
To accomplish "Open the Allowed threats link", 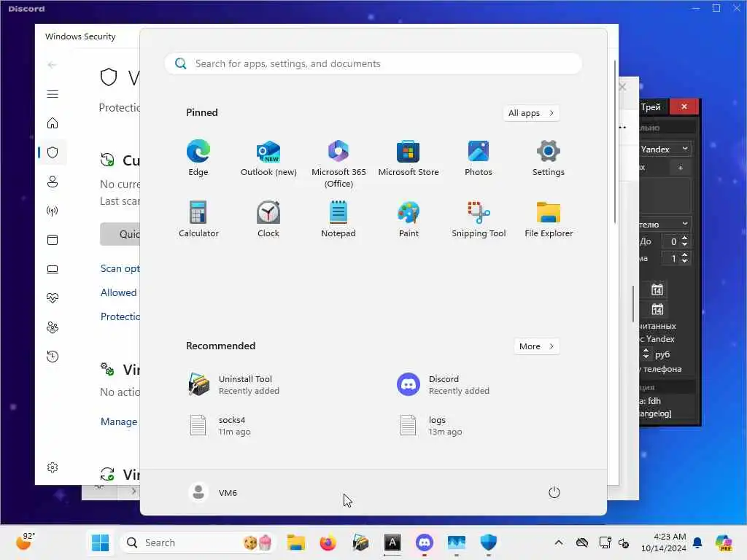I will click(119, 292).
